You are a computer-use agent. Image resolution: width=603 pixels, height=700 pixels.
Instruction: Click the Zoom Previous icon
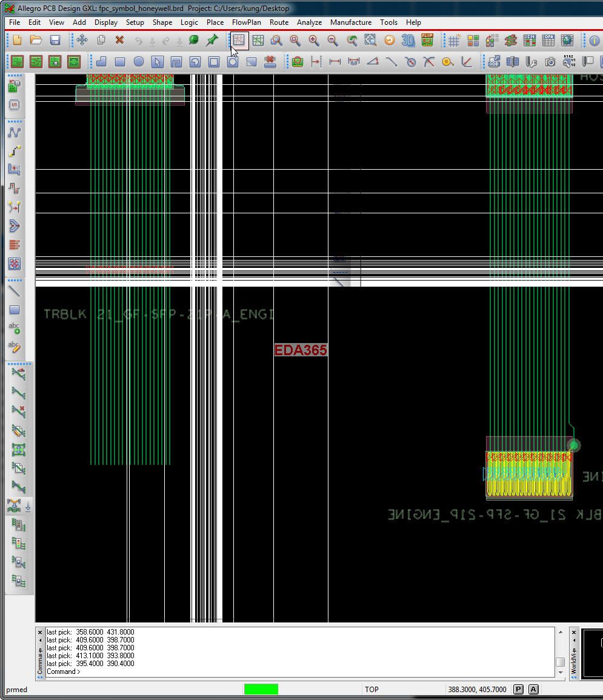[x=351, y=41]
